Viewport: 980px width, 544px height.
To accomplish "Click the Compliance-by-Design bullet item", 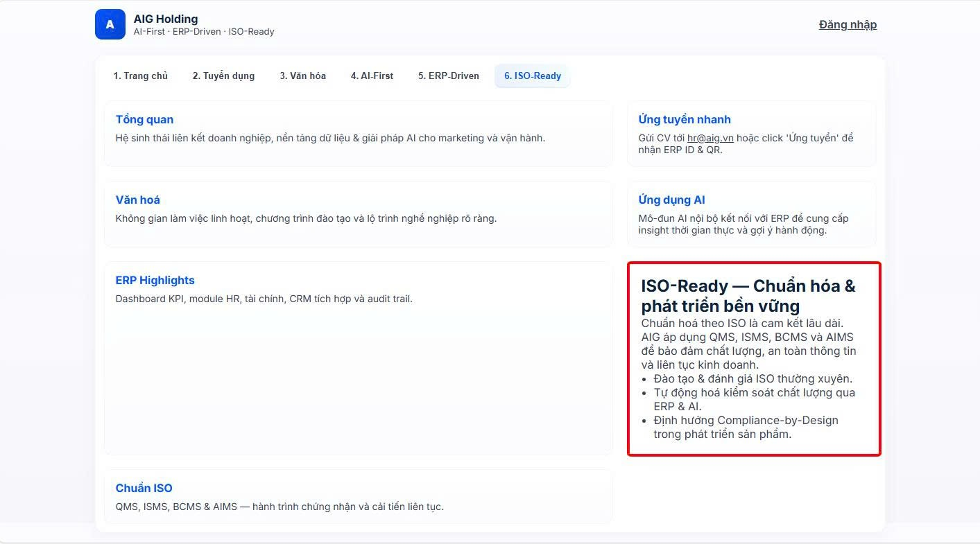I will [745, 427].
